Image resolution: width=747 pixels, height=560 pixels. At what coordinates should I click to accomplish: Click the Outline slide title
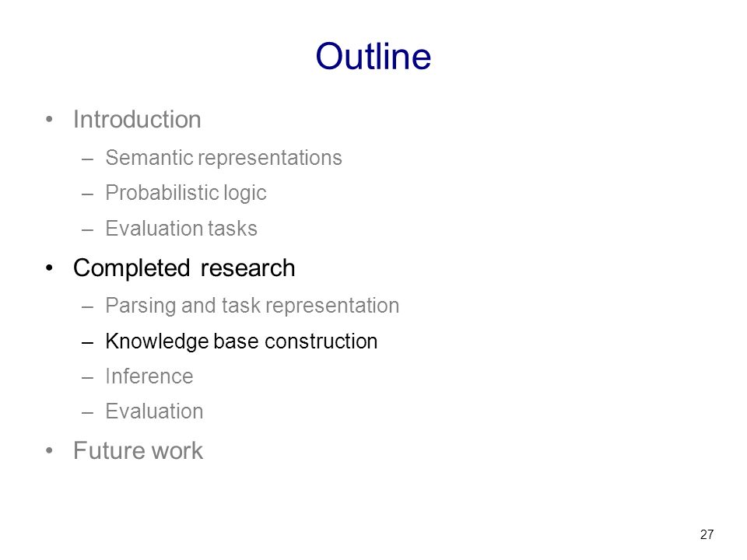[x=373, y=56]
